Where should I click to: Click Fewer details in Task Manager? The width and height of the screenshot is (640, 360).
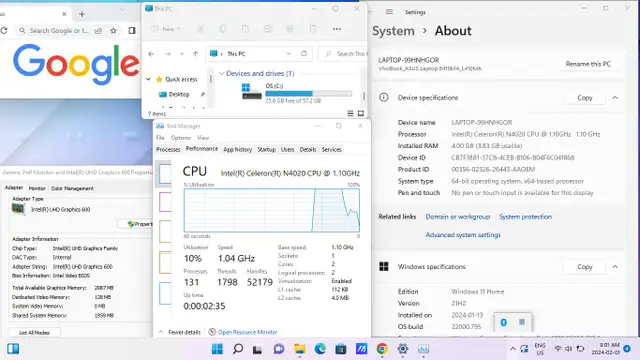click(180, 332)
